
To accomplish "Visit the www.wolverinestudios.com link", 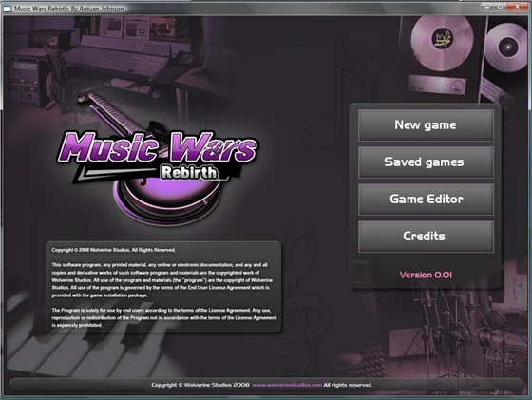I will tap(287, 385).
